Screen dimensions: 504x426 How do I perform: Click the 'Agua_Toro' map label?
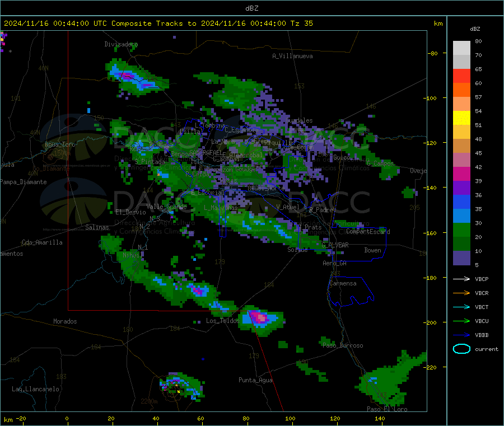60,144
